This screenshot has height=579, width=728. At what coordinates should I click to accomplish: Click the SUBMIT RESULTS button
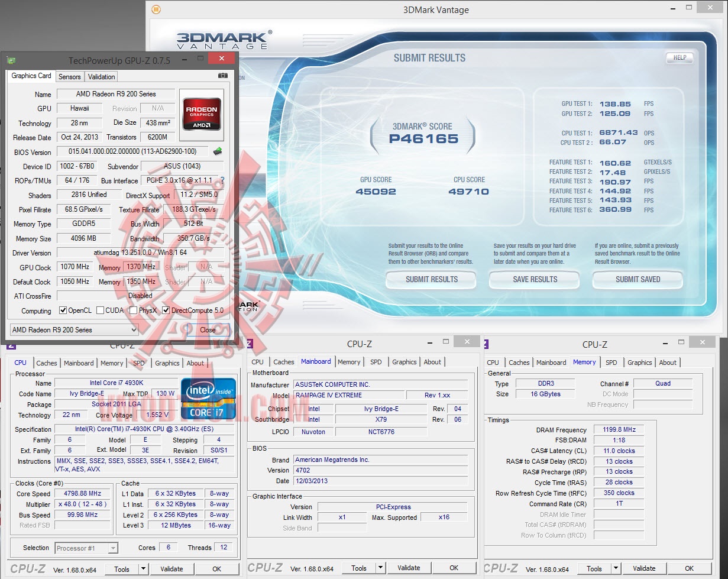tap(432, 279)
